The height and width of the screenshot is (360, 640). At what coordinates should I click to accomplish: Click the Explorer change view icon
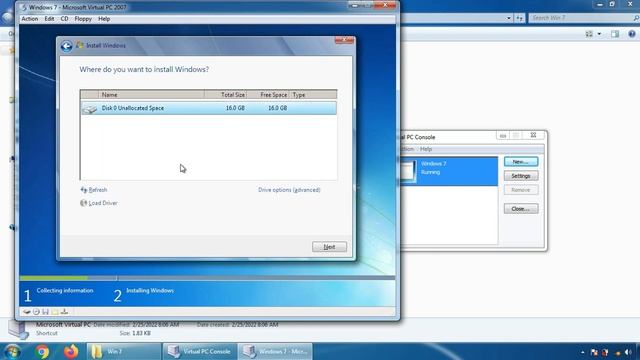coord(589,34)
